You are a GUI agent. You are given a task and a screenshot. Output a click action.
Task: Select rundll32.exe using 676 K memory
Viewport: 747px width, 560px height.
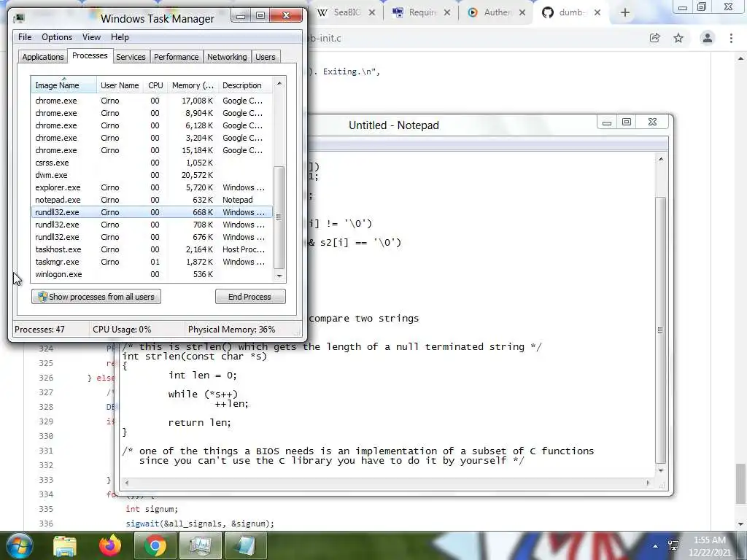click(x=152, y=237)
